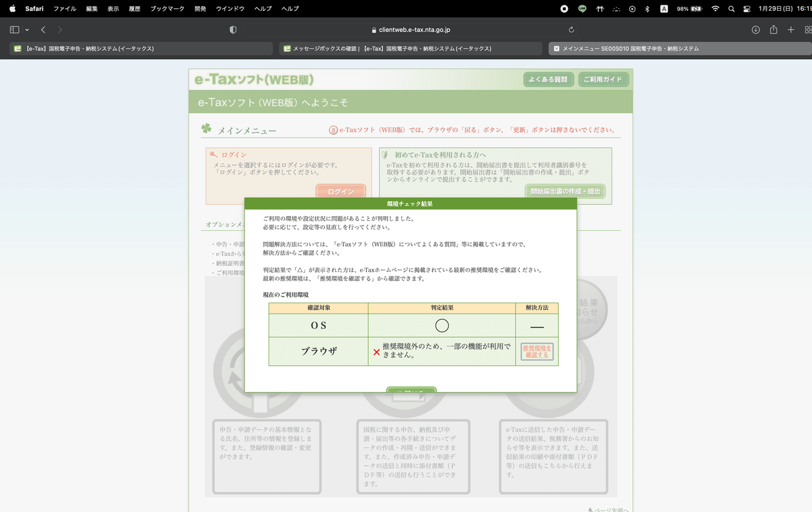Open the Bluetooth menu
The image size is (812, 512).
pyautogui.click(x=648, y=9)
